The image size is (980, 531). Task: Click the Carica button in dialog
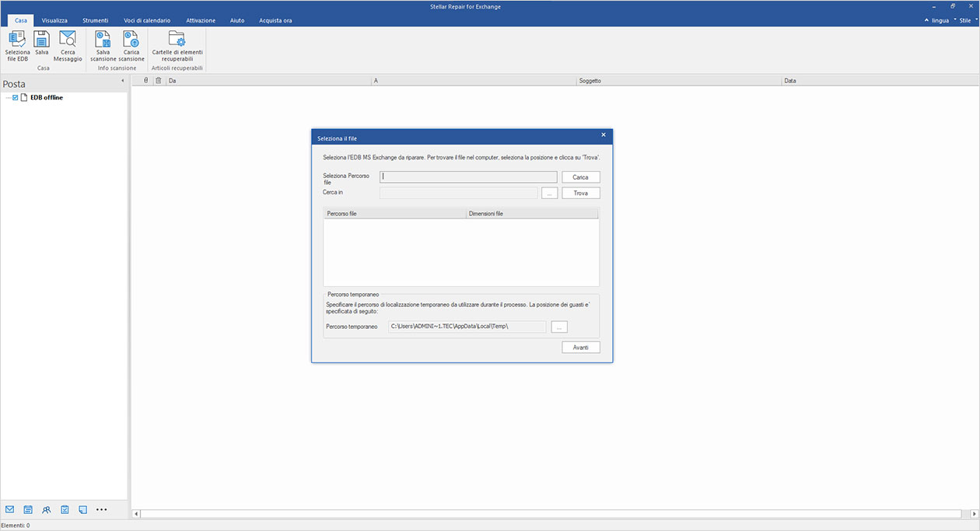tap(581, 177)
